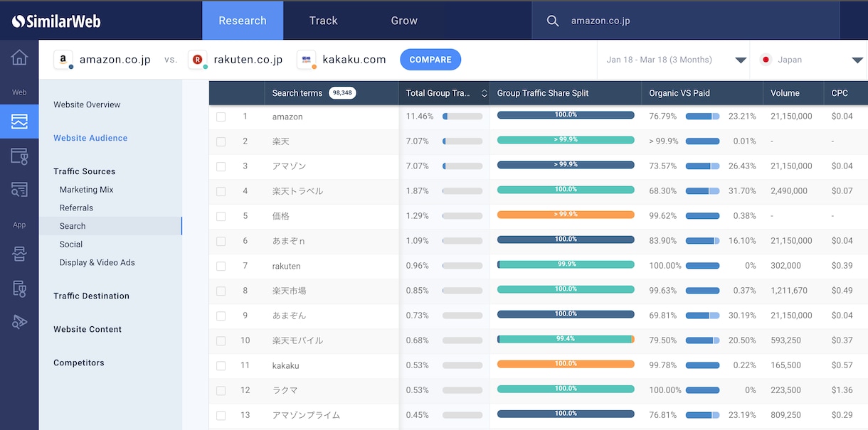Click the search term あまぞn
The image size is (868, 430).
288,241
